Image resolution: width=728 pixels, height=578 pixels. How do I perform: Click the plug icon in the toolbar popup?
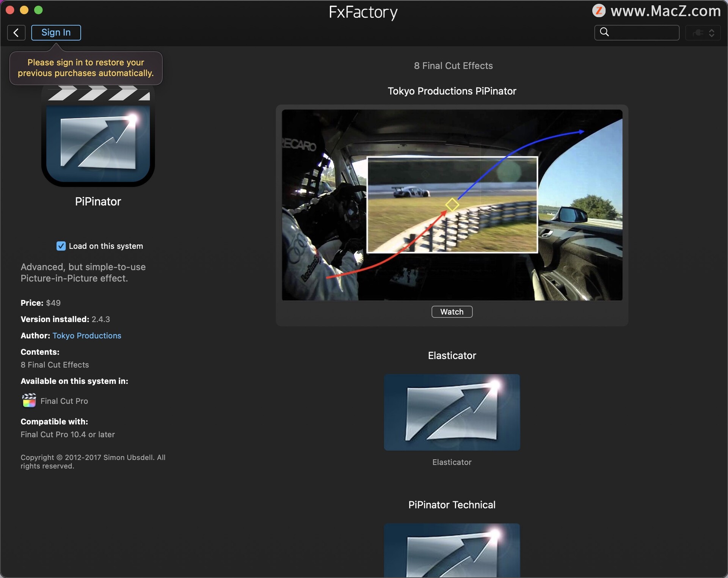coord(698,33)
